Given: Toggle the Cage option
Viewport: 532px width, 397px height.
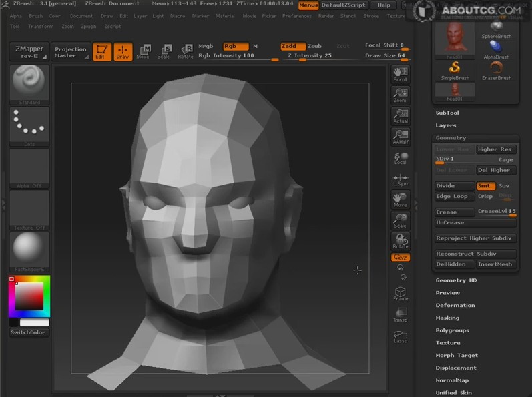Looking at the screenshot, I should tap(505, 159).
